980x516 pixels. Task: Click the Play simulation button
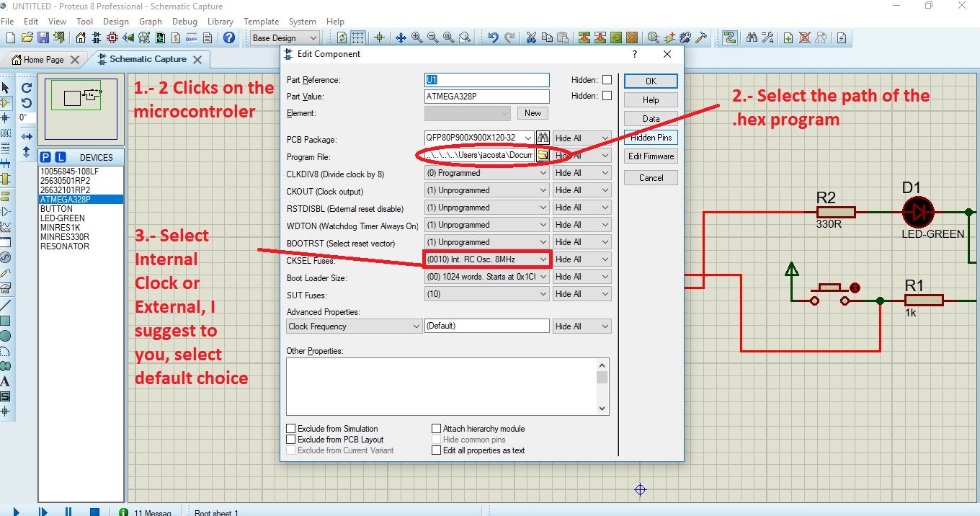coord(16,511)
